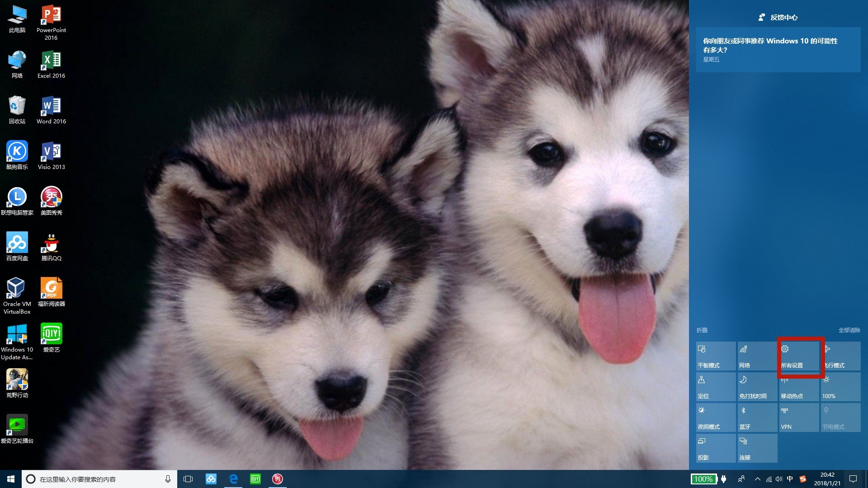This screenshot has height=488, width=868.
Task: Click the VPN quick action tile
Action: tap(799, 418)
